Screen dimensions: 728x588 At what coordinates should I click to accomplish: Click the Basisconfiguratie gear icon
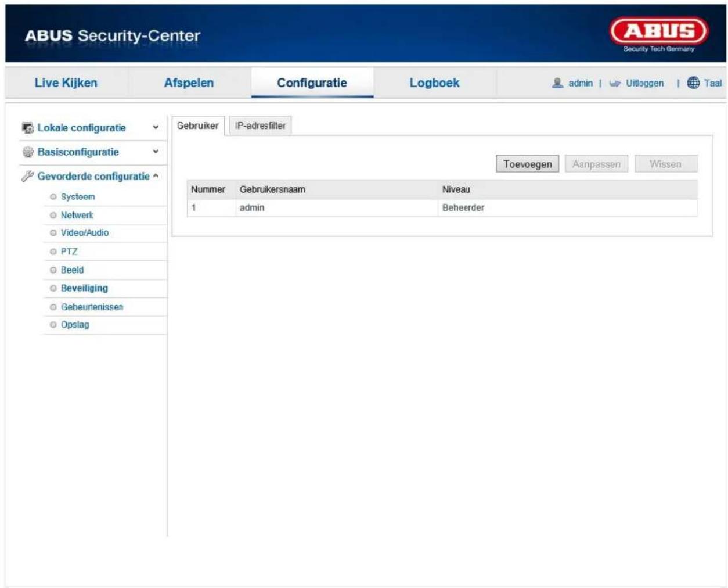(x=27, y=152)
